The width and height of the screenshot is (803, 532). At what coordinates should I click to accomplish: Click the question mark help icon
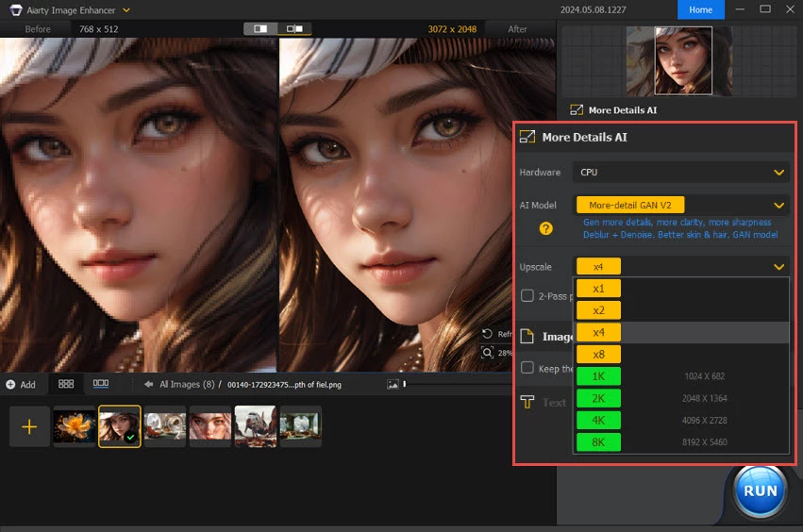(546, 228)
